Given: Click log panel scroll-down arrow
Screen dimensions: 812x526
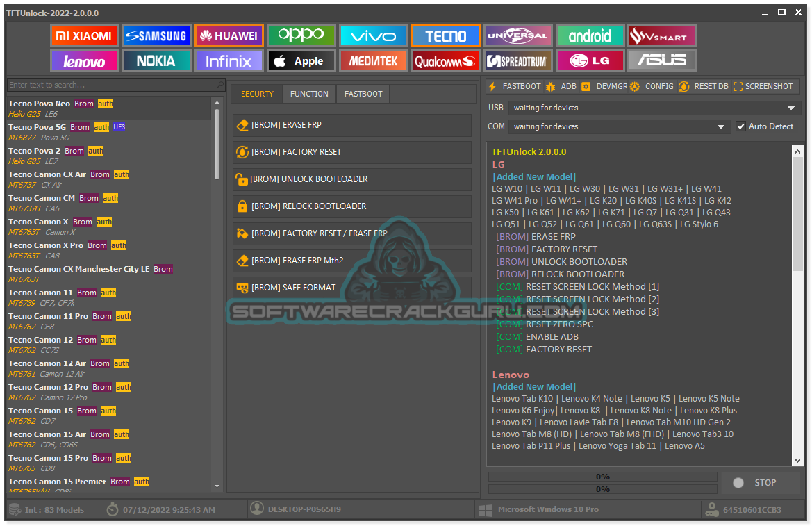Looking at the screenshot, I should (797, 460).
